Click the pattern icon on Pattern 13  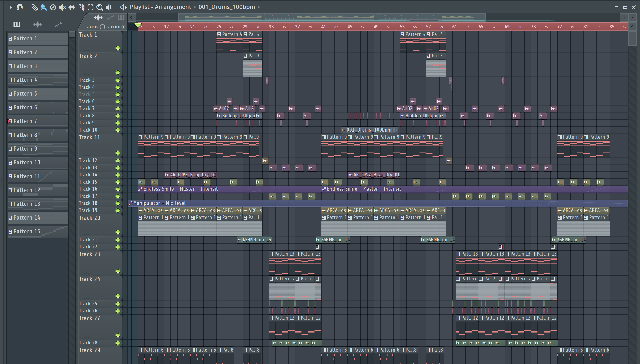point(10,204)
